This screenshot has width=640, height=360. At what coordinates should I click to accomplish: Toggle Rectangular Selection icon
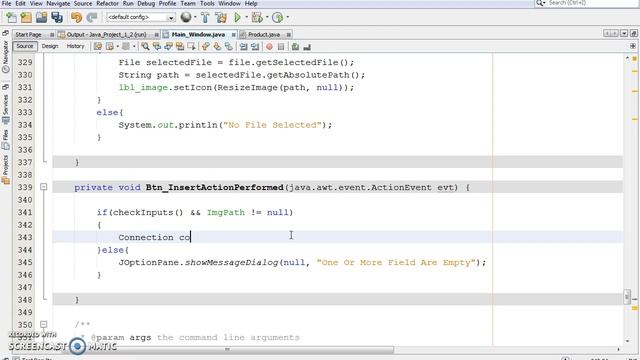[x=191, y=47]
